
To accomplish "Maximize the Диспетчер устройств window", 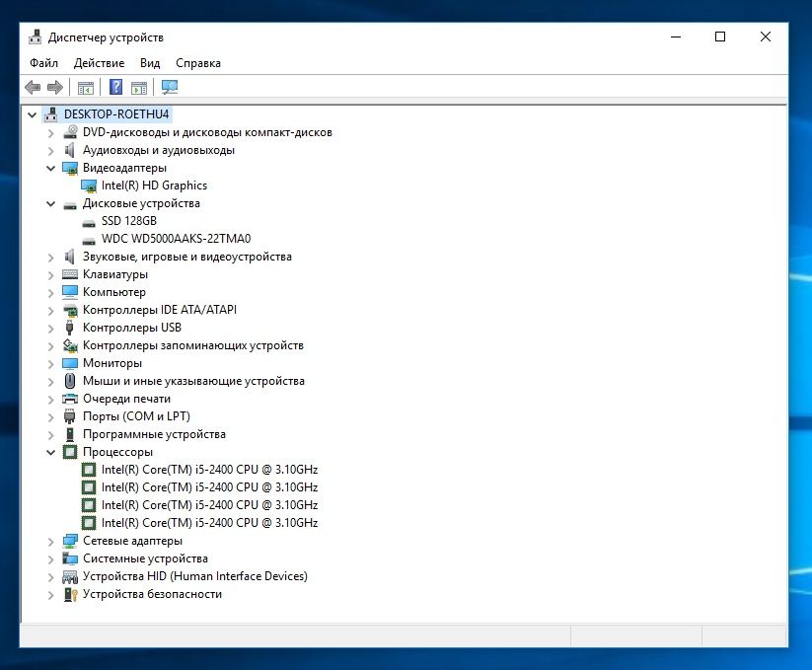I will (x=720, y=37).
